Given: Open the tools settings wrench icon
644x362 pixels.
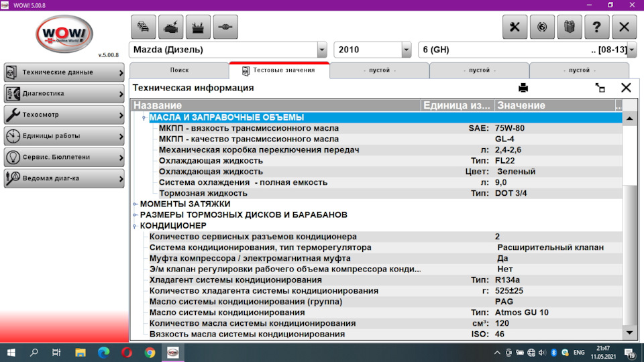Looking at the screenshot, I should [515, 27].
